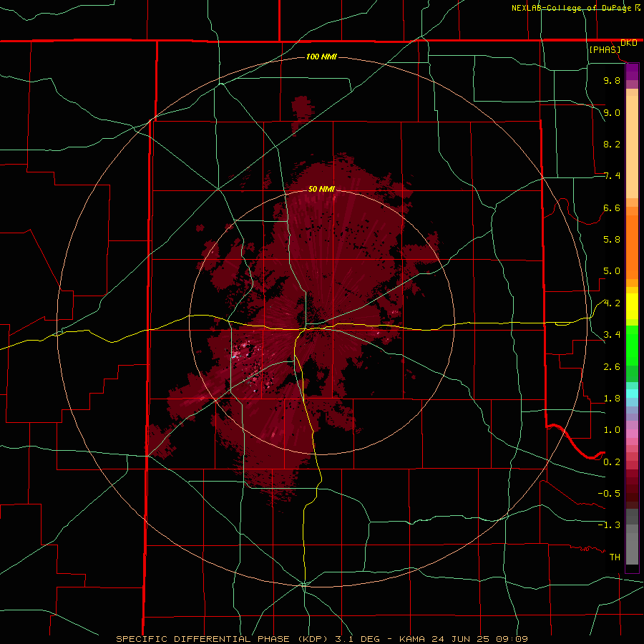Screen dimensions: 644x644
Task: Click the 5.0 legend value
Action: (x=612, y=271)
